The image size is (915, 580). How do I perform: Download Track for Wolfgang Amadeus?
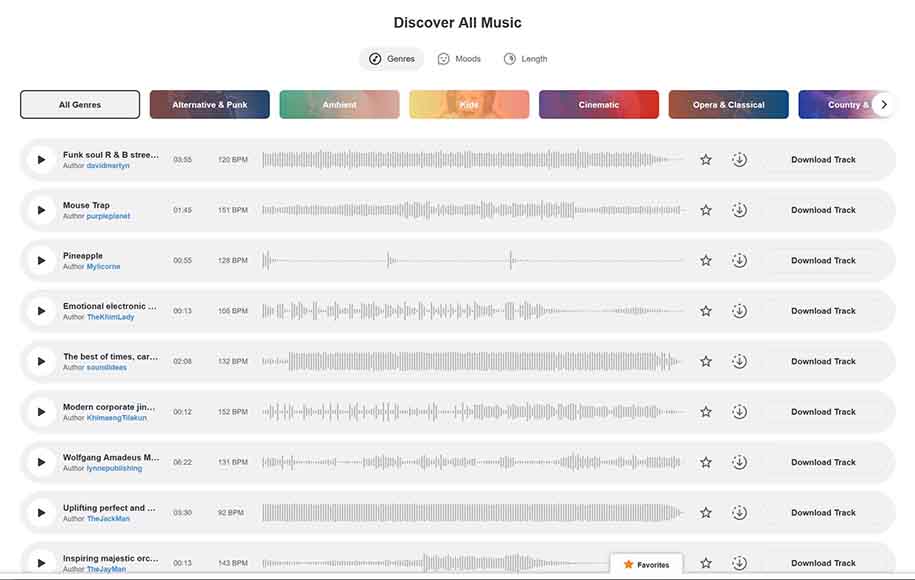(x=823, y=462)
